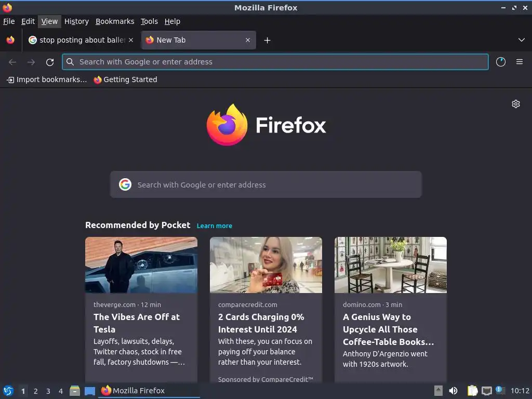Open the Bookmarks menu
532x399 pixels.
tap(115, 21)
